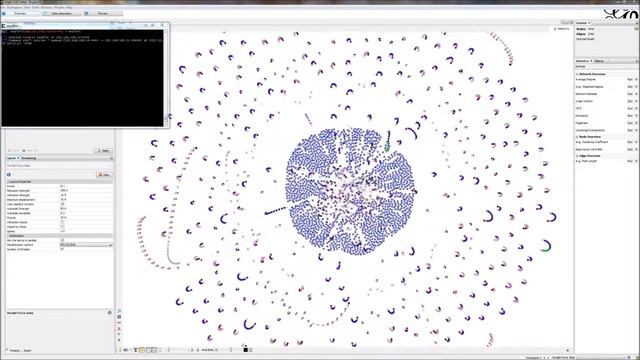
Task: Toggle the Auto stabilize function checkbox
Action: (62, 204)
